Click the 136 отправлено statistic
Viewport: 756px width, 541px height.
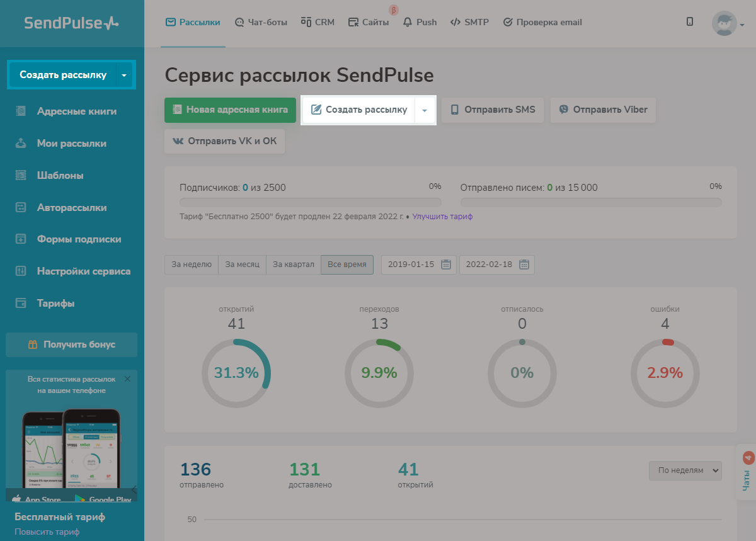point(202,475)
